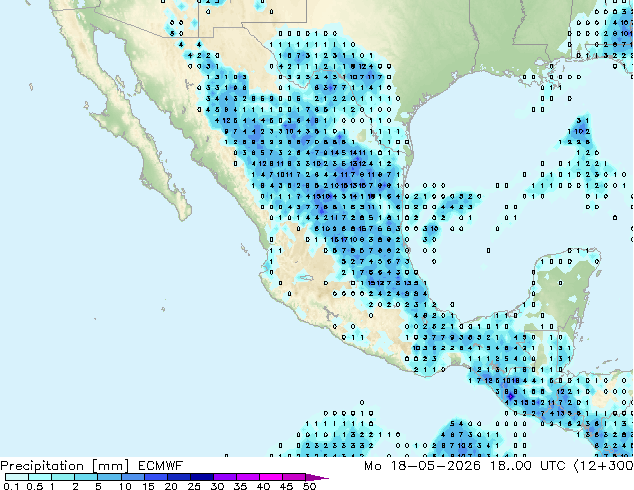Click the "UTC" label
Screen dimensions: 634x490
(x=553, y=466)
